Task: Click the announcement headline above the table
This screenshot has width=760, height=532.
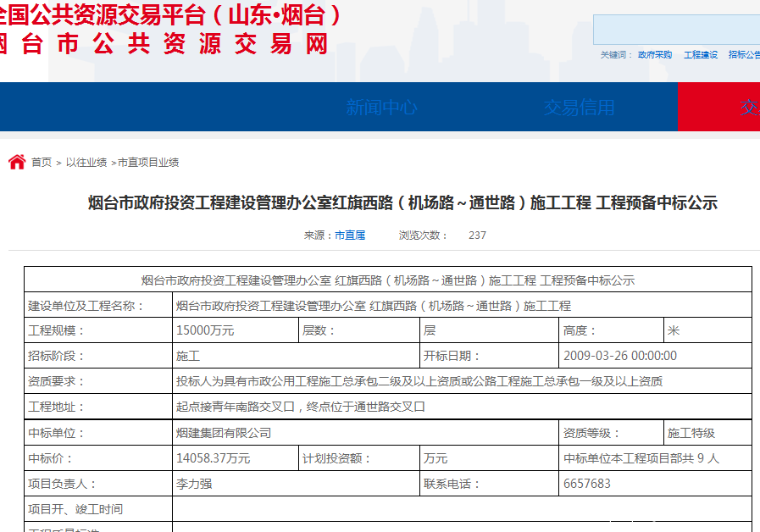Action: 402,203
